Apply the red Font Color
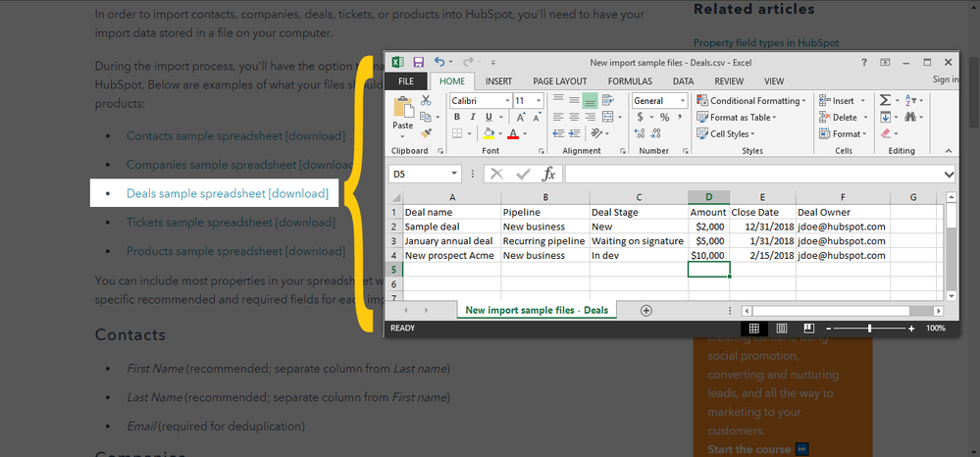The height and width of the screenshot is (457, 980). click(513, 133)
